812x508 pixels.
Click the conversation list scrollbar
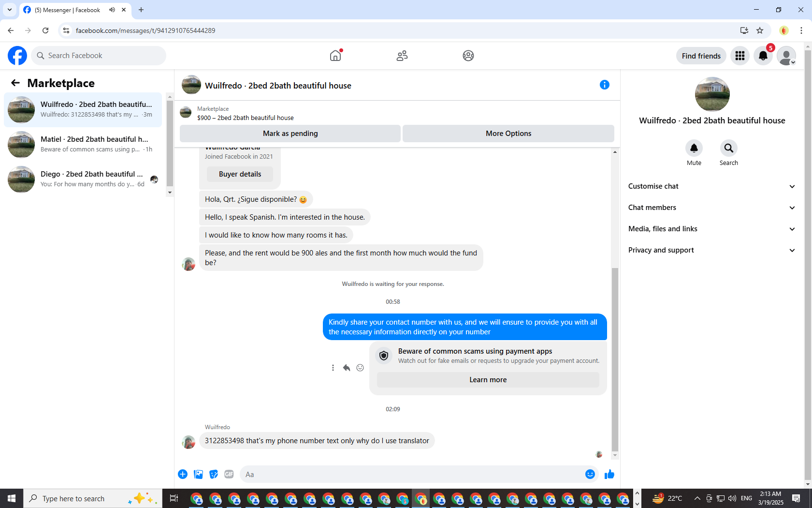point(170,143)
